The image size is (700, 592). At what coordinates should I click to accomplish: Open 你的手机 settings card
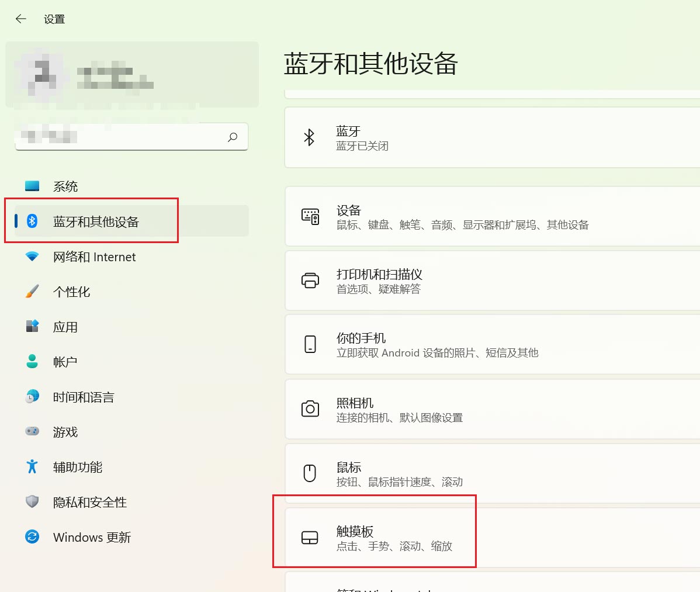[491, 345]
